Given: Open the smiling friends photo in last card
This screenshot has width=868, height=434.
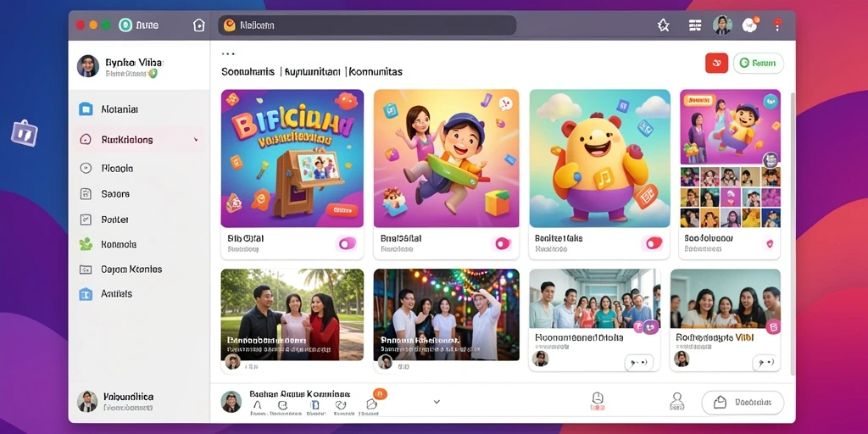Looking at the screenshot, I should [x=726, y=298].
